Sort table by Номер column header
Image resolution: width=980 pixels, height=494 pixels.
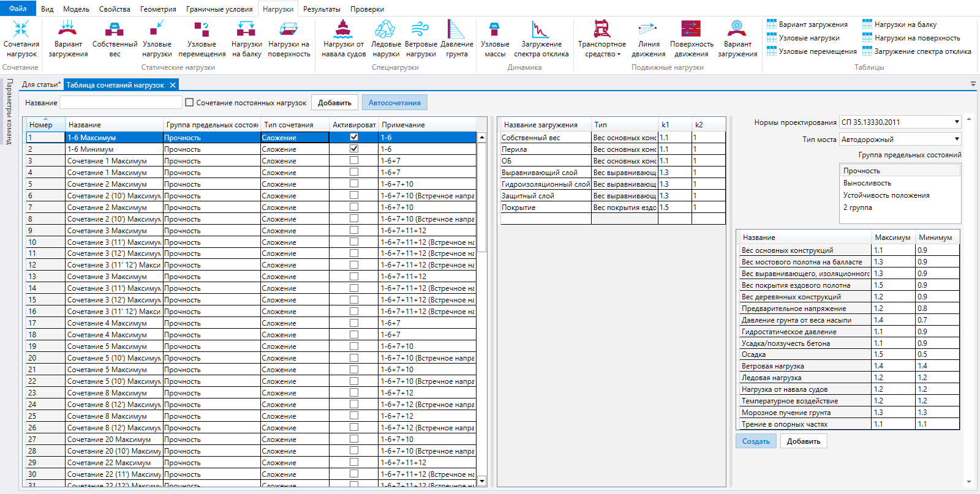pos(45,125)
